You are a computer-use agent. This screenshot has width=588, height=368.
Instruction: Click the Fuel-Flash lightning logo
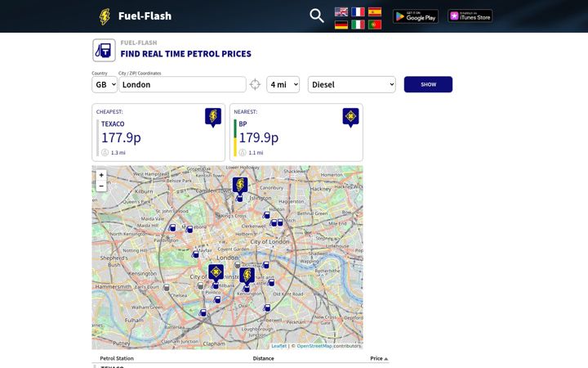[105, 16]
